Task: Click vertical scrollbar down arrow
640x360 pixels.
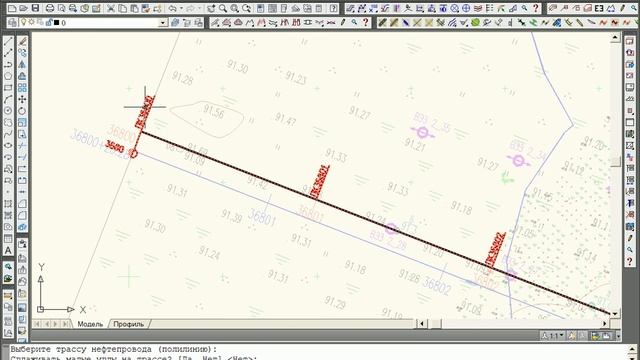Action: tap(616, 313)
